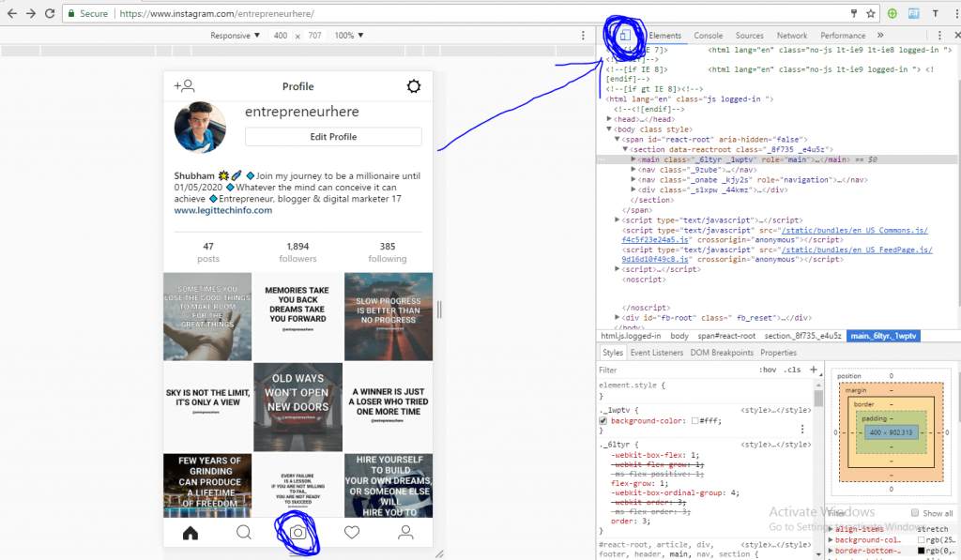Open the profile settings gear icon
This screenshot has height=560, width=961.
(x=413, y=86)
